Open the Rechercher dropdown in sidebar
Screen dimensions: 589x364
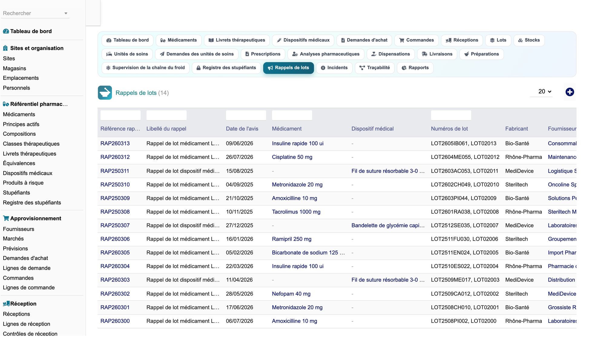pyautogui.click(x=35, y=13)
